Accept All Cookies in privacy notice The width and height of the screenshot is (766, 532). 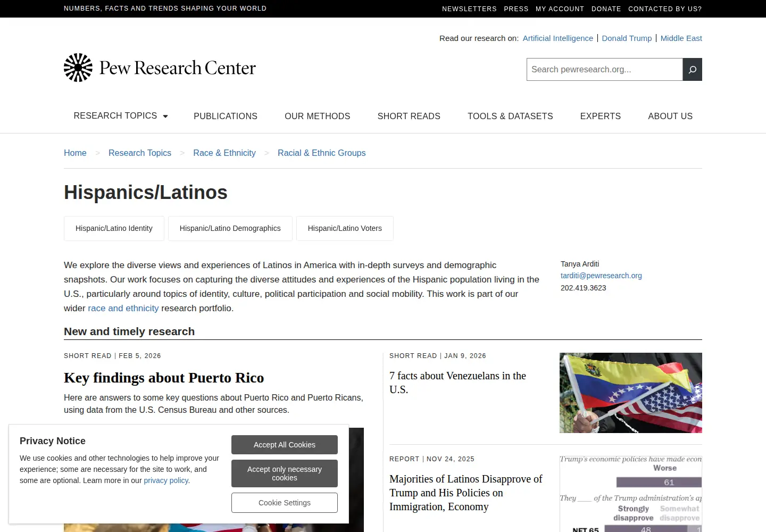285,445
